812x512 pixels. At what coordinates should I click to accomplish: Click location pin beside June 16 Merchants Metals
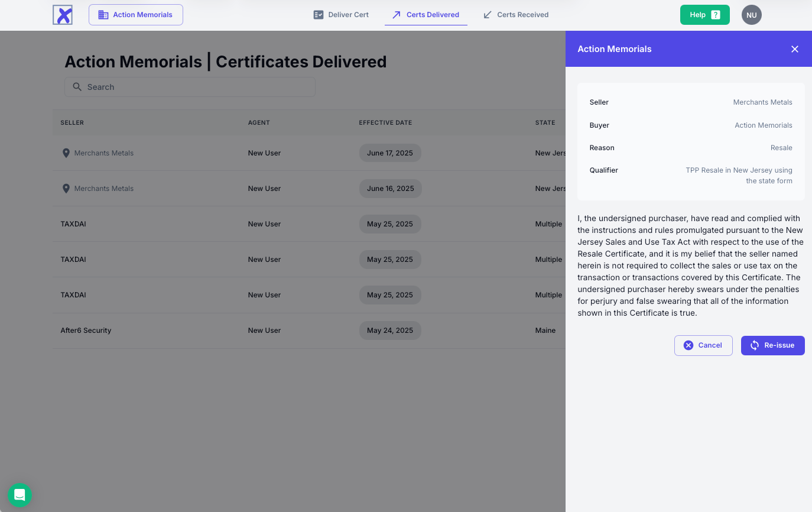pyautogui.click(x=66, y=189)
